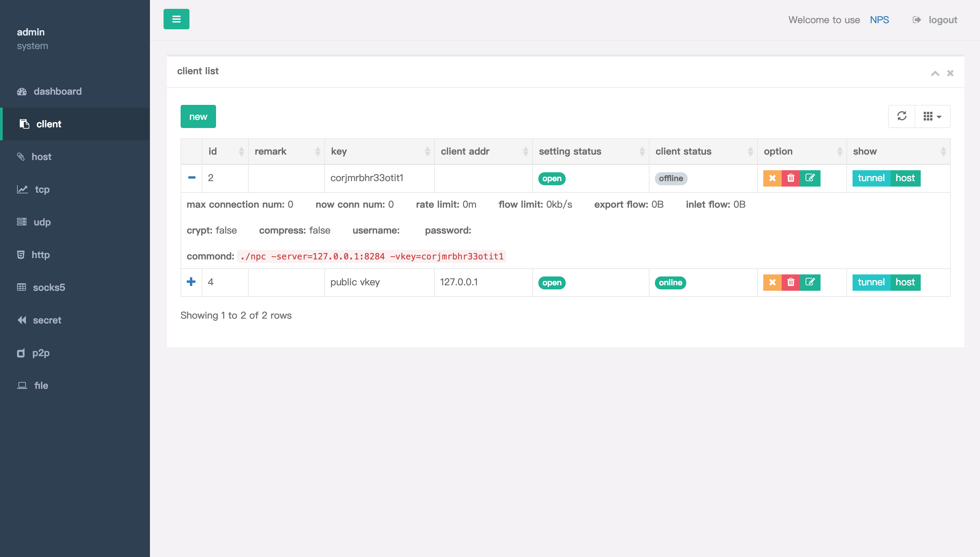The width and height of the screenshot is (980, 557).
Task: Click the npc command code text
Action: click(x=372, y=256)
